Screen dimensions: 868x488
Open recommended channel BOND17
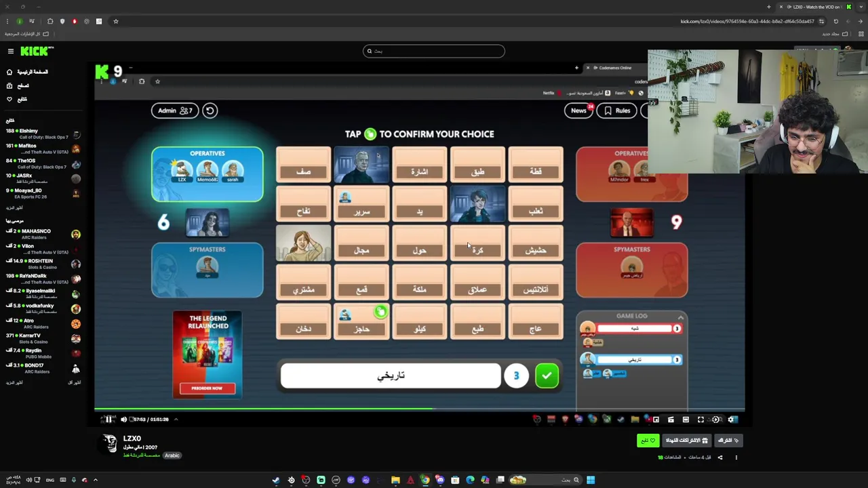pyautogui.click(x=42, y=368)
